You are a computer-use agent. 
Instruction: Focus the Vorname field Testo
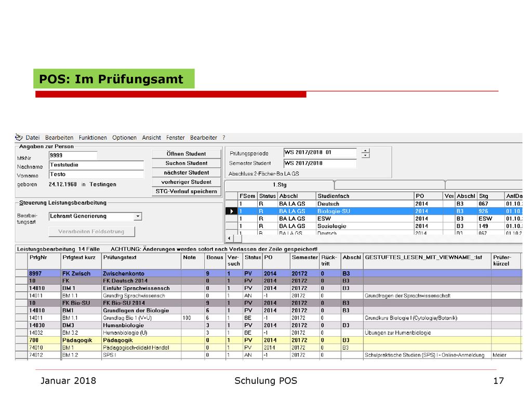96,175
